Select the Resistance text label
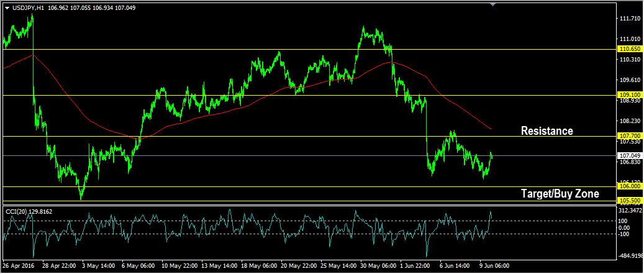The width and height of the screenshot is (644, 274). tap(546, 131)
